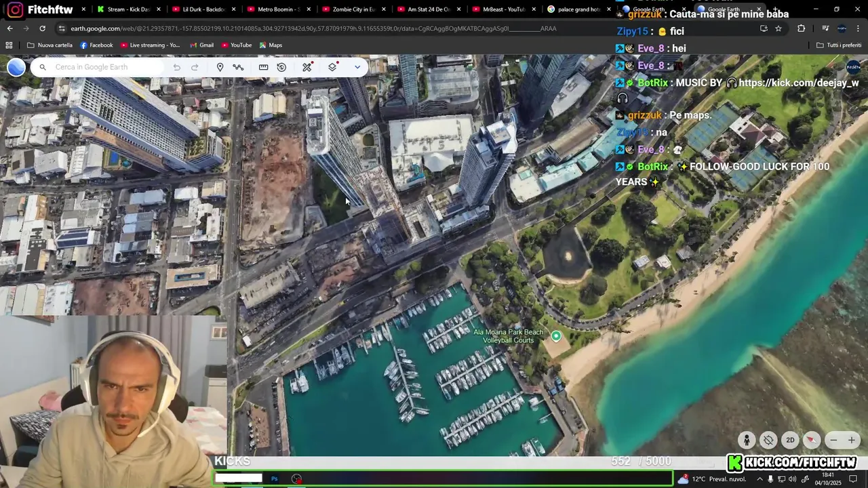
Task: Open the network icon in system tray
Action: pos(781,479)
